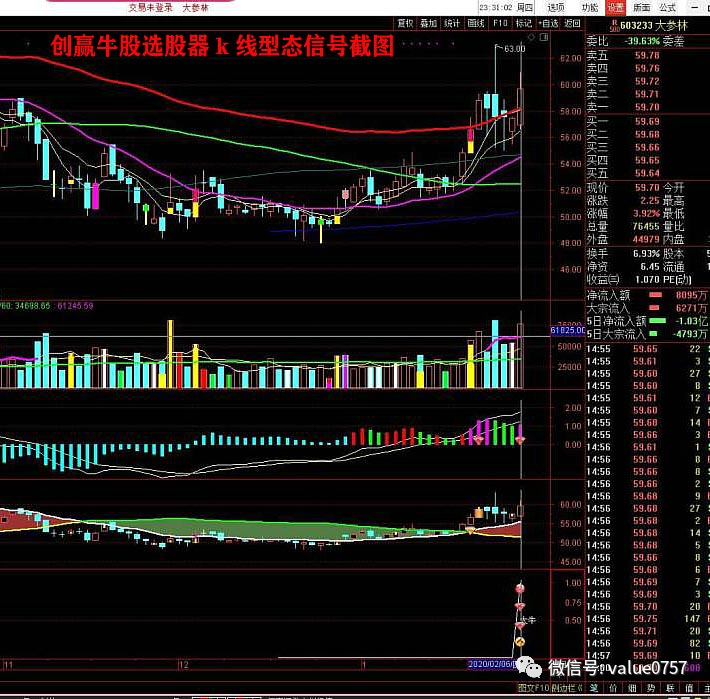Viewport: 710px width, 699px height.
Task: Open the 选项 (Options) menu
Action: click(x=556, y=7)
